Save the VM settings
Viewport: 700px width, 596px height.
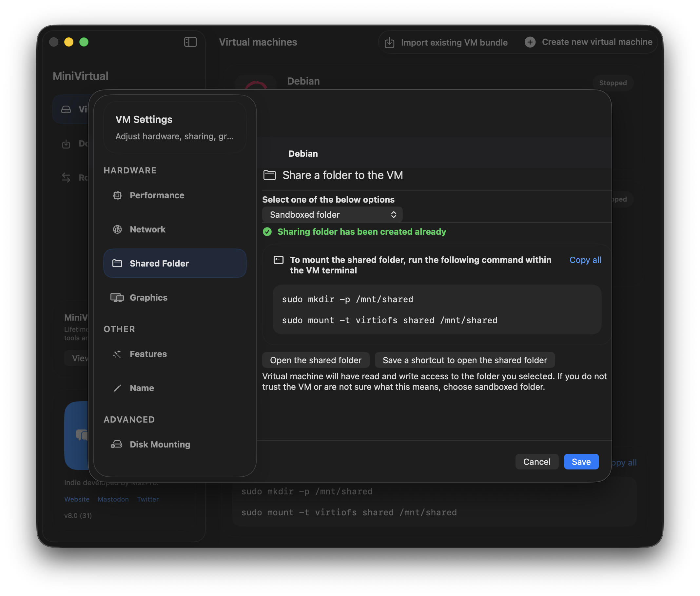(x=581, y=462)
